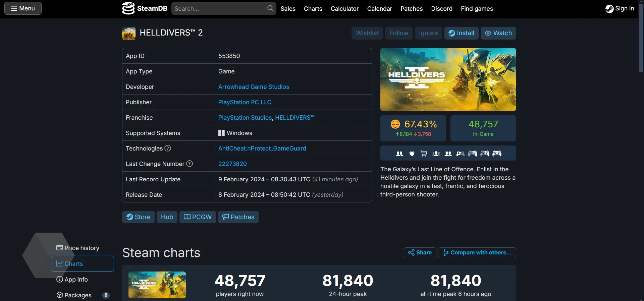Add the game to Wishlist
The width and height of the screenshot is (644, 301).
point(367,33)
